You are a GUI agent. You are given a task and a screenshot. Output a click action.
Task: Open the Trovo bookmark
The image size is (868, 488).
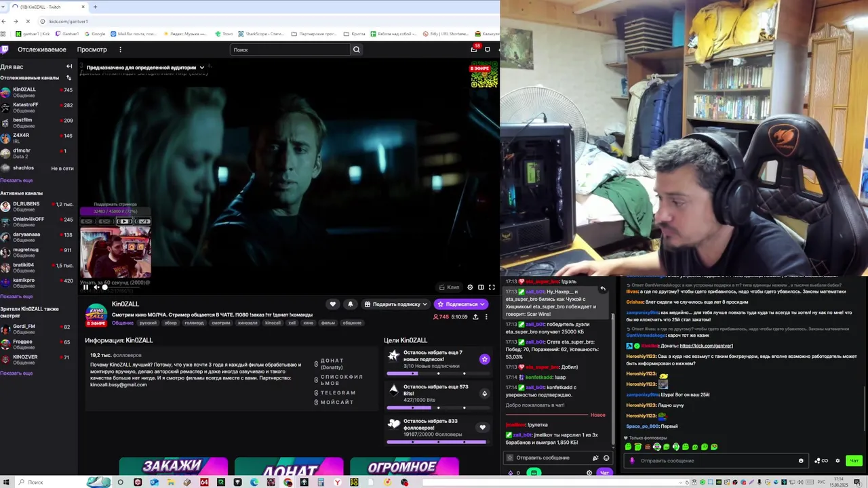(224, 33)
